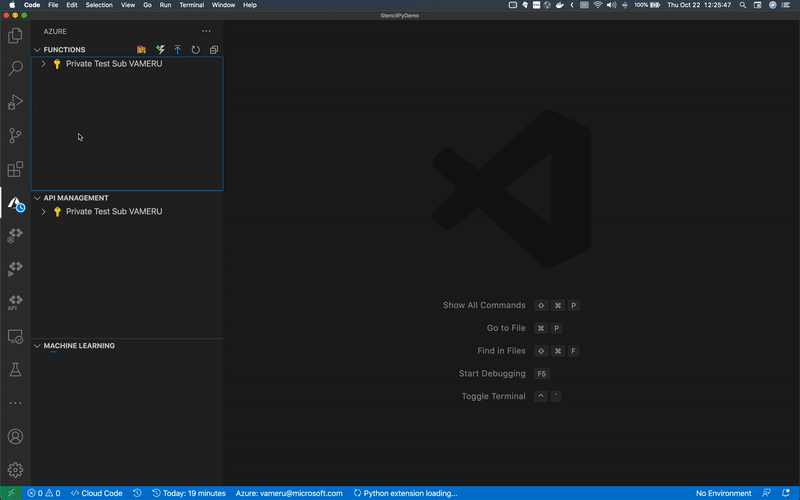This screenshot has height=500, width=800.
Task: Open the View menu
Action: 128,5
